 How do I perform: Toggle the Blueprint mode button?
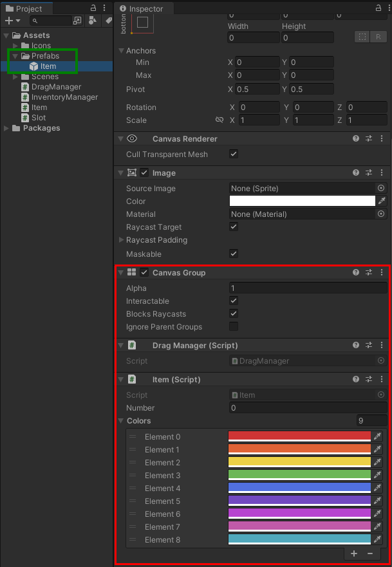pyautogui.click(x=362, y=37)
